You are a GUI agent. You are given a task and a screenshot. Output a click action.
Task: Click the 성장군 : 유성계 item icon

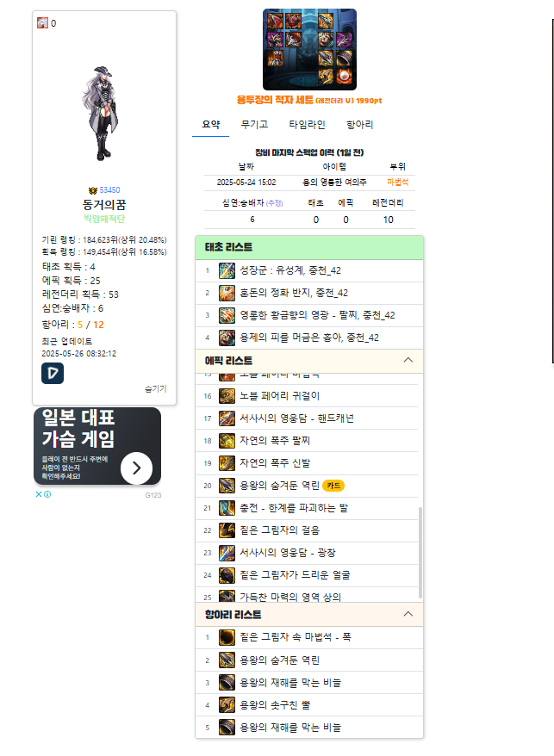click(227, 270)
